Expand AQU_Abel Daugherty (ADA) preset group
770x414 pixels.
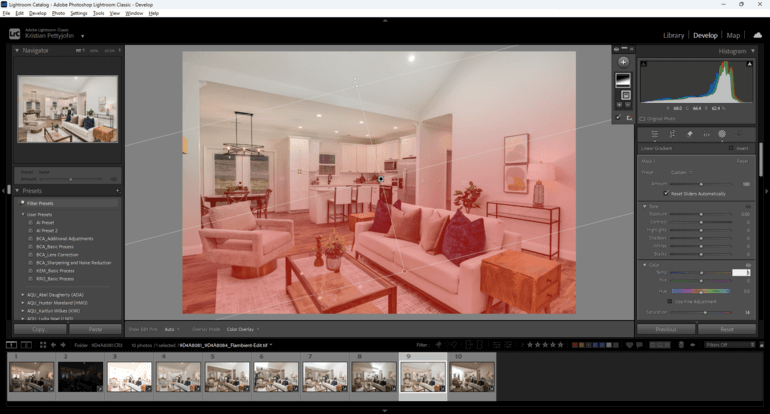[x=23, y=295]
